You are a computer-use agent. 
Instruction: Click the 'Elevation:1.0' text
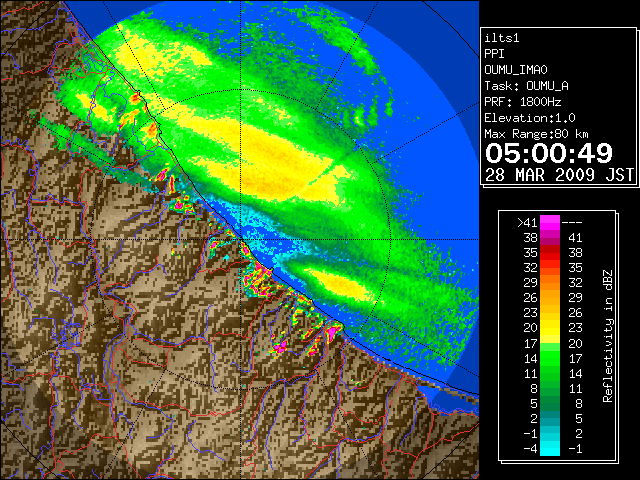click(x=530, y=118)
